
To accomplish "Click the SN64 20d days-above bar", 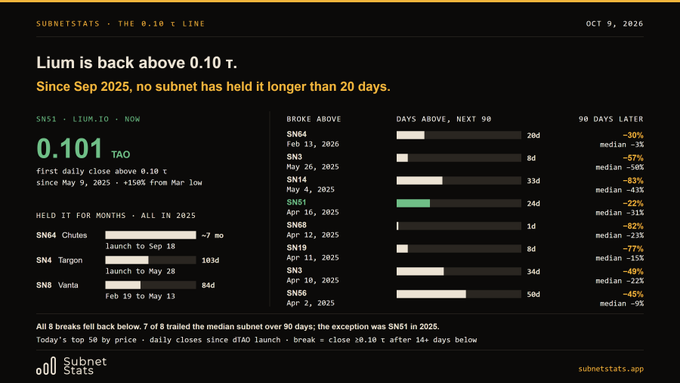I will click(x=459, y=135).
